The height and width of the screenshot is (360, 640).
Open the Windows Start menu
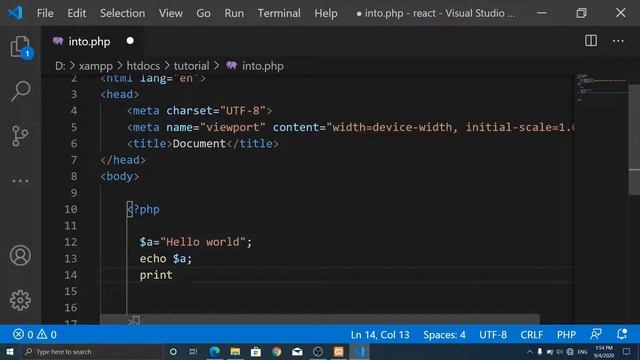pyautogui.click(x=9, y=351)
